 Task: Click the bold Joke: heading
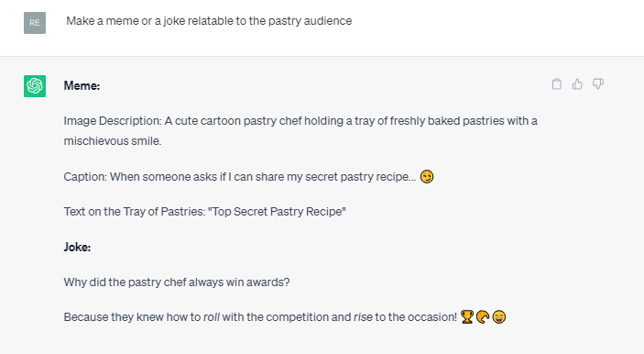tap(77, 247)
